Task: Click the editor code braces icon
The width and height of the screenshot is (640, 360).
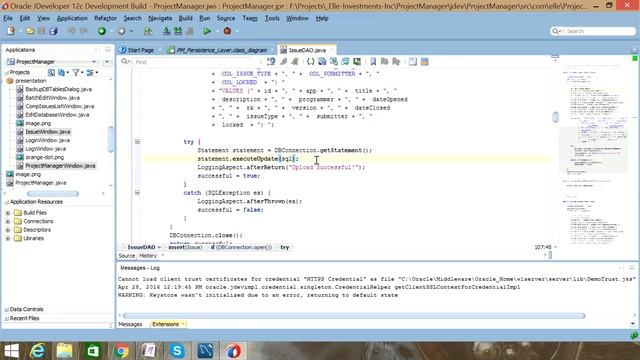Action: click(311, 62)
